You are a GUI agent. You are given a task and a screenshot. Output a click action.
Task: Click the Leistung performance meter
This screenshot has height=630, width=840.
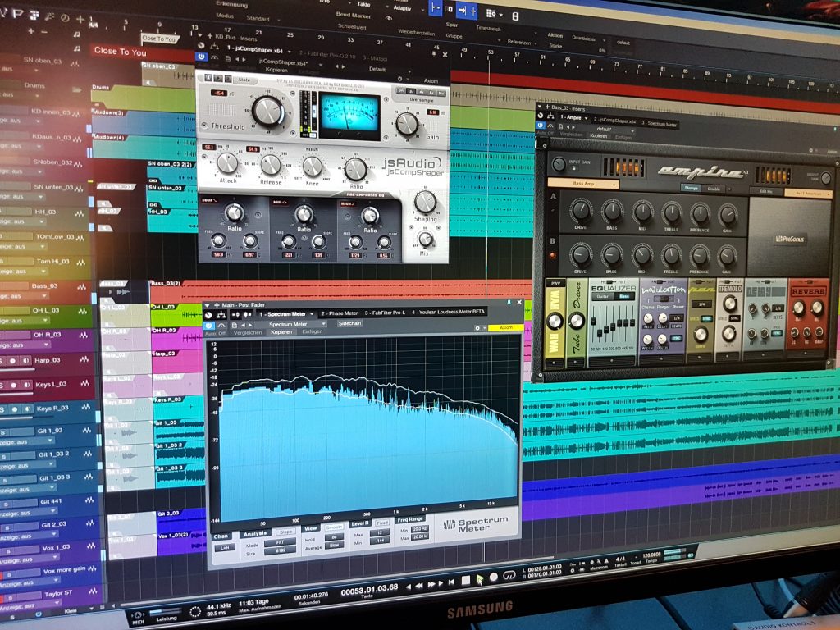(166, 612)
